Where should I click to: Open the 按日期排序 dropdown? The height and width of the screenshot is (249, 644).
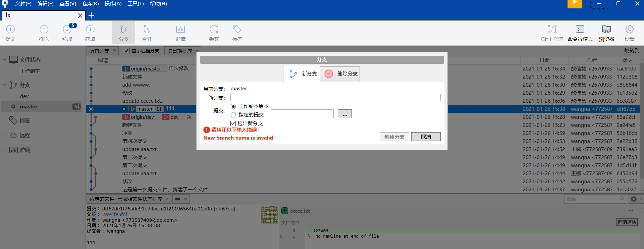point(183,51)
